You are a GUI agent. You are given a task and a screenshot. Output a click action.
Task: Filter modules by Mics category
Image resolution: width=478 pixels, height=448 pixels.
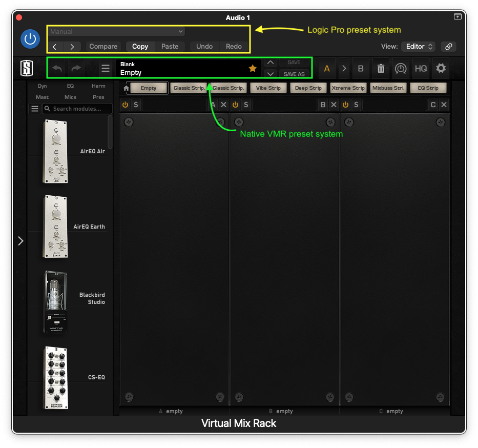pos(70,97)
